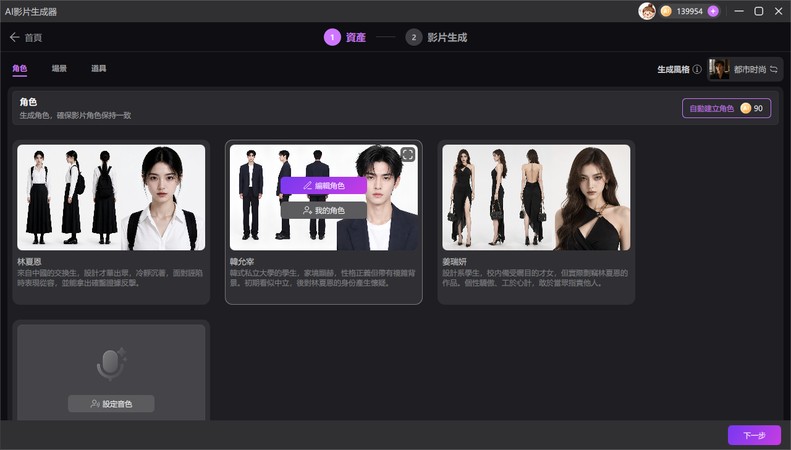Switch to the 道具 tab
This screenshot has width=791, height=450.
pyautogui.click(x=98, y=69)
